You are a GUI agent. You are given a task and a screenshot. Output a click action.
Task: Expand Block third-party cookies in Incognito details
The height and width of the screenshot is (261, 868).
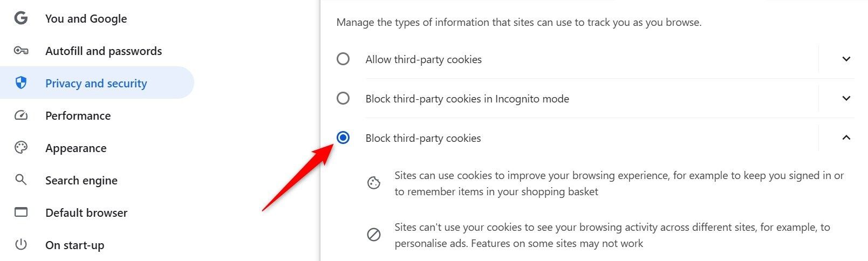846,98
